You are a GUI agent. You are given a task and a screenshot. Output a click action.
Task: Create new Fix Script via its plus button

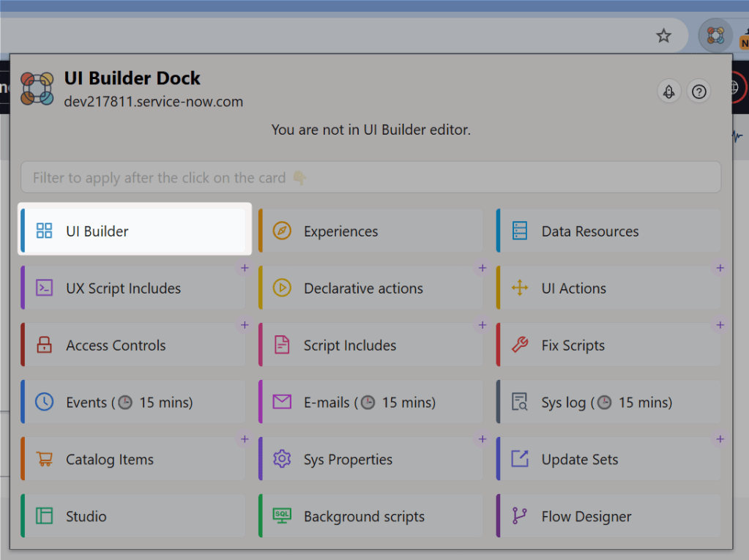[720, 325]
